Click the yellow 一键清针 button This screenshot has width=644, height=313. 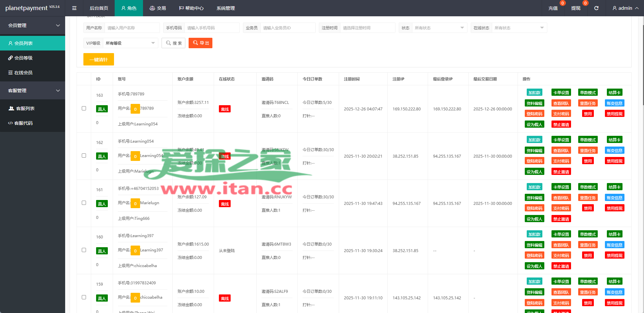[98, 60]
